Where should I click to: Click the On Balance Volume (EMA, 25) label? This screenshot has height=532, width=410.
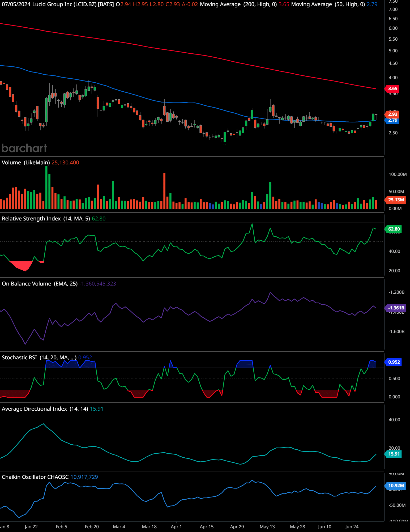click(x=40, y=284)
